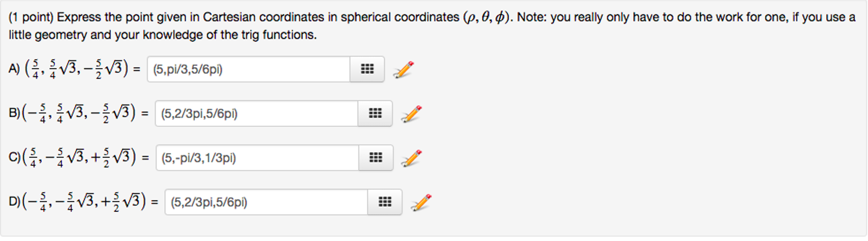Open the equation editor grid for answer D
868x241 pixels.
(x=385, y=202)
